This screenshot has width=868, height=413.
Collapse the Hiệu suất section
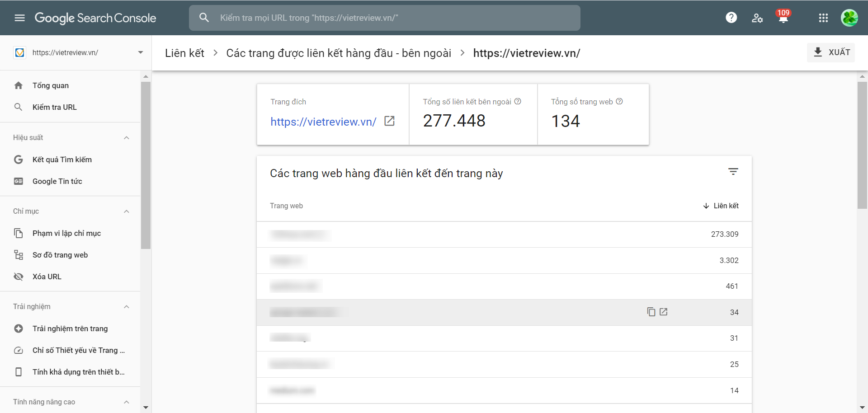(127, 138)
